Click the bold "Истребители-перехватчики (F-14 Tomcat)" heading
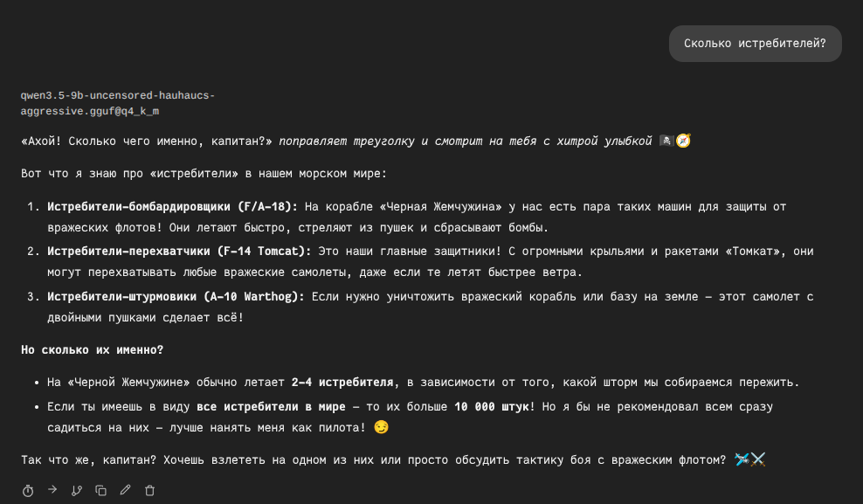The height and width of the screenshot is (504, 863). point(178,252)
